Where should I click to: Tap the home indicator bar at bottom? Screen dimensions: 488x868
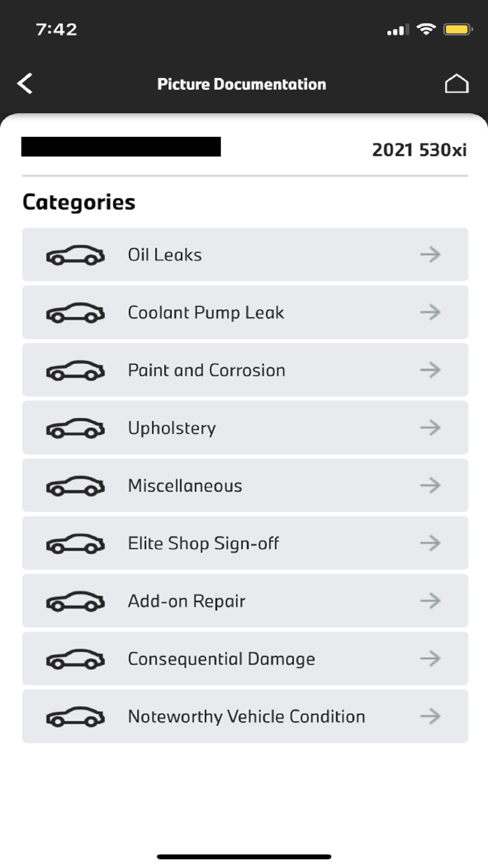point(244,856)
